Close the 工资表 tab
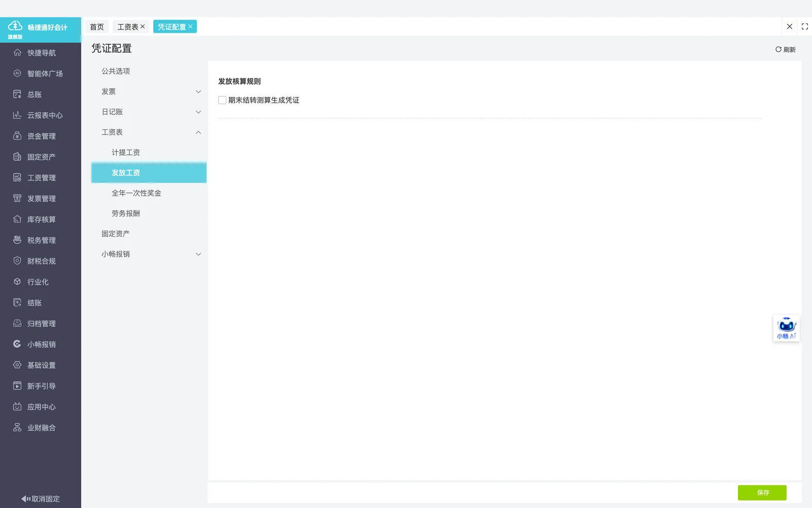The height and width of the screenshot is (508, 812). (x=143, y=26)
